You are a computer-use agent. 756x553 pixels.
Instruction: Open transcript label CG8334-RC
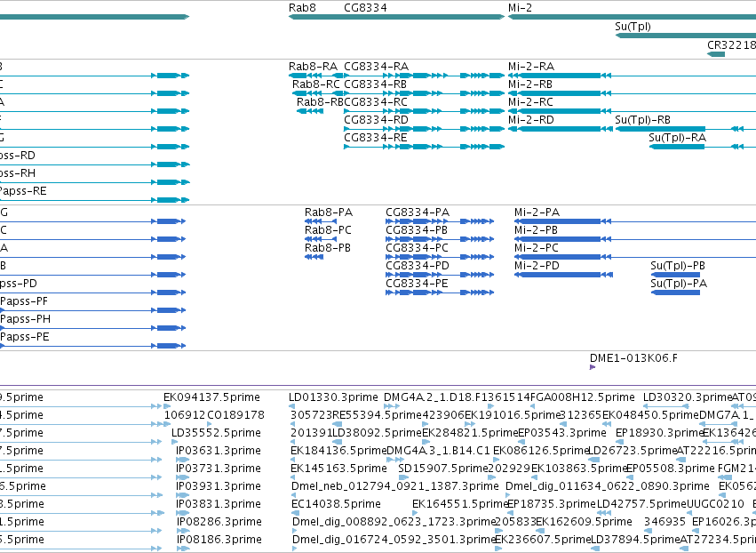pyautogui.click(x=376, y=102)
